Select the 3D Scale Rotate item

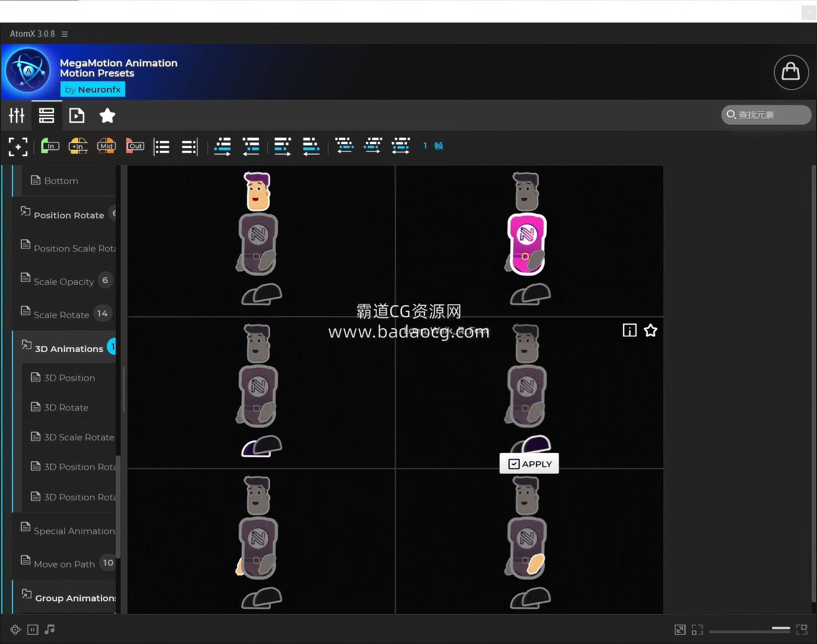69,437
